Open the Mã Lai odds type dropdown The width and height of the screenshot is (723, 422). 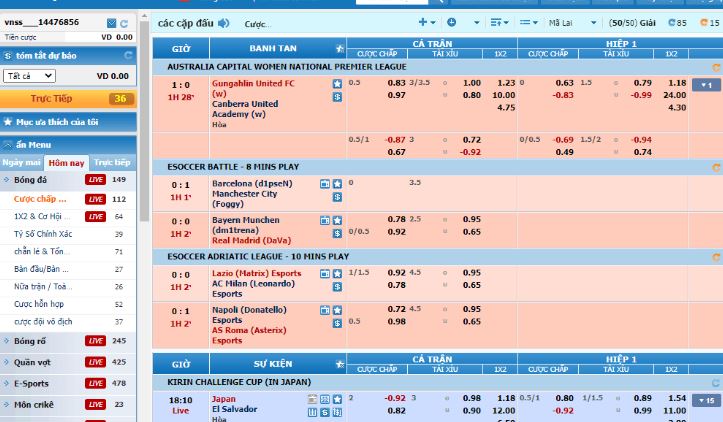coord(572,23)
